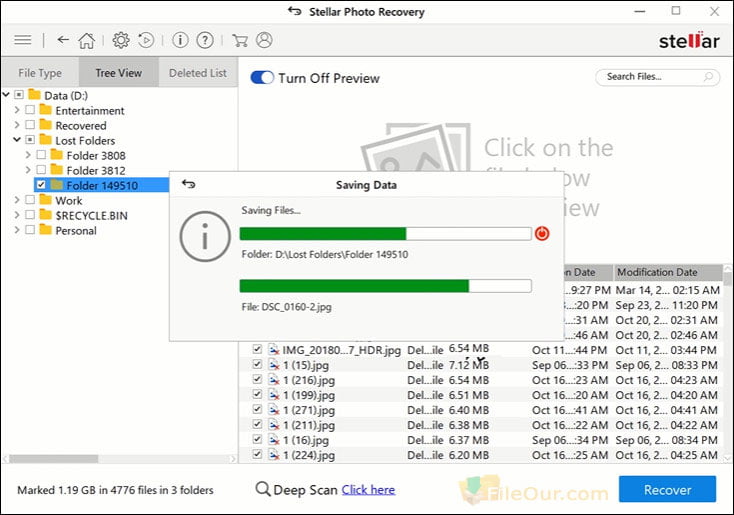Stop saving with the red stop button
Image resolution: width=734 pixels, height=515 pixels.
[542, 233]
